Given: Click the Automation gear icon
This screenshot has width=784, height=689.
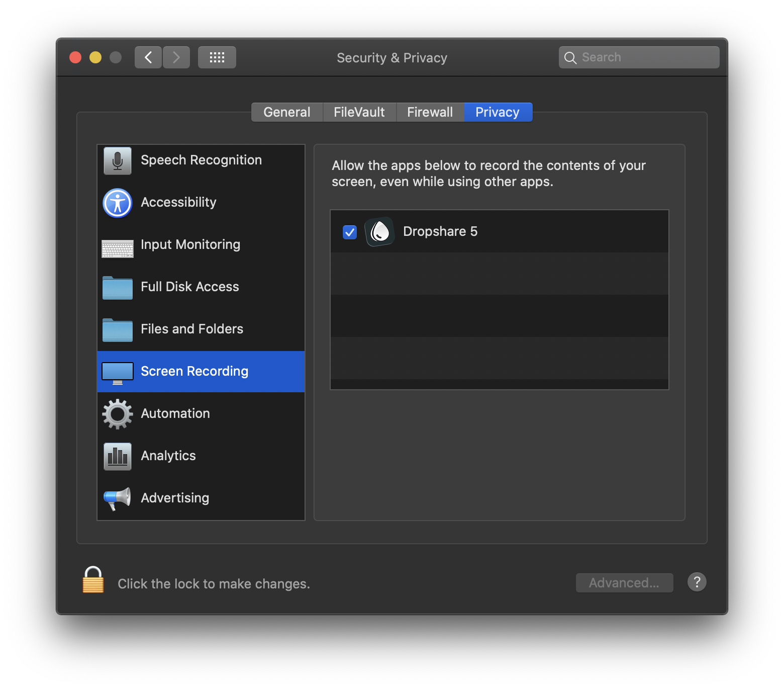Looking at the screenshot, I should 117,414.
